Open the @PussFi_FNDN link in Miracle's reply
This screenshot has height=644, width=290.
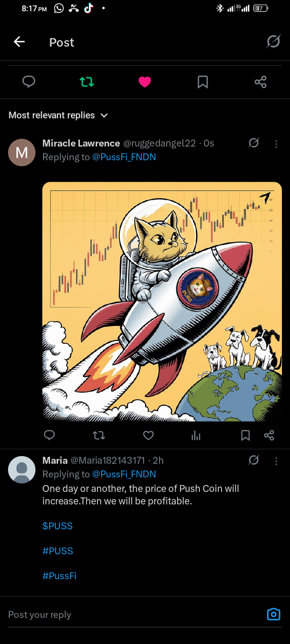(124, 157)
